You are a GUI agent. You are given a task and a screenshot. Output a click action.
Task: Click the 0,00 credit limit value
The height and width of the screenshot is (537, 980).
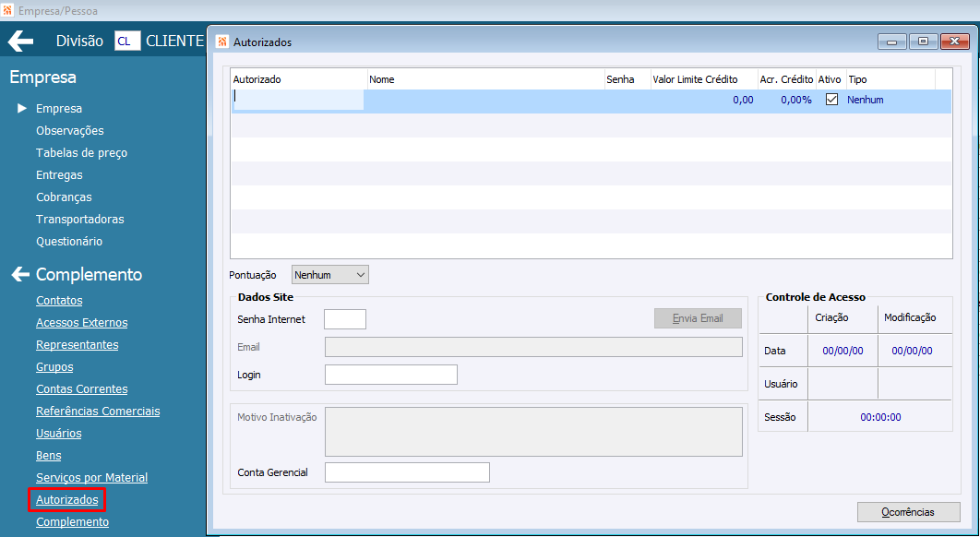click(x=743, y=100)
